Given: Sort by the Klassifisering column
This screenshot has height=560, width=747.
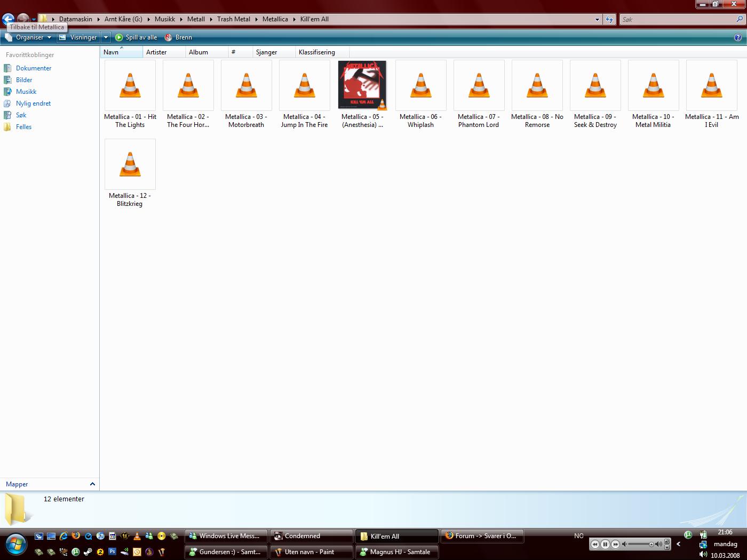Looking at the screenshot, I should pos(323,52).
